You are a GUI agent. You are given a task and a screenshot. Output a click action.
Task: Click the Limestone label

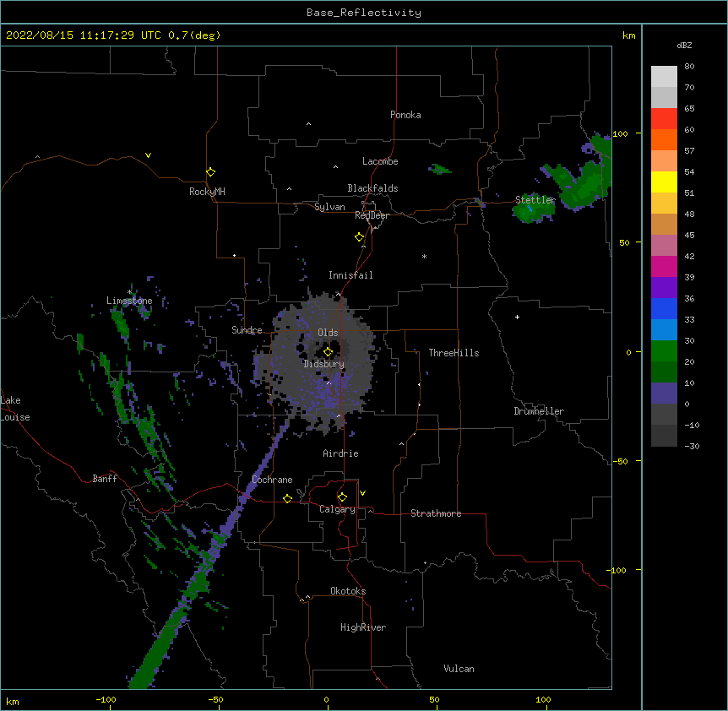click(x=129, y=301)
